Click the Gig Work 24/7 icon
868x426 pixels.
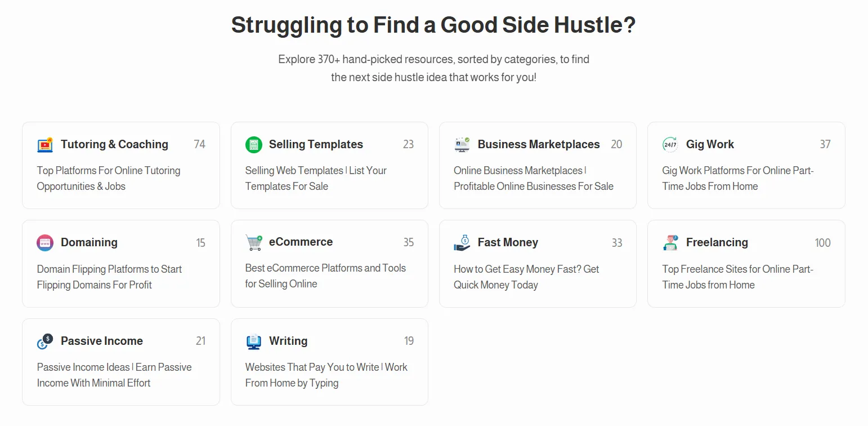(x=670, y=145)
